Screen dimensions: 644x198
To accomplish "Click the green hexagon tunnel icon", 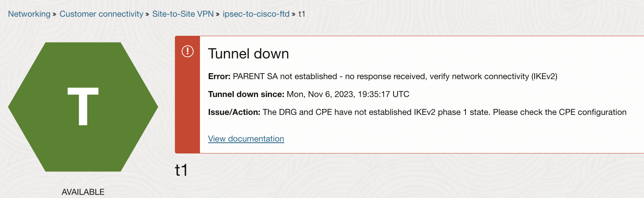I will click(x=83, y=107).
